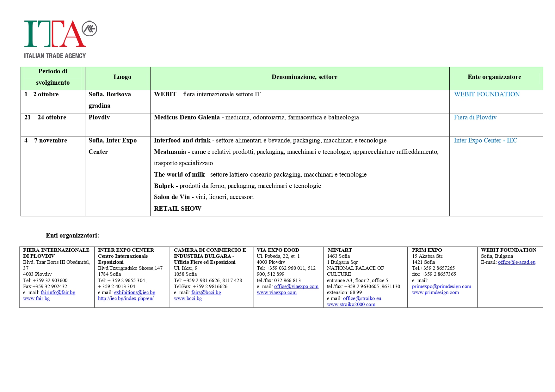This screenshot has width=555, height=392.
Task: Click the WEBIT fiera internazionale settore IT text
Action: (207, 94)
